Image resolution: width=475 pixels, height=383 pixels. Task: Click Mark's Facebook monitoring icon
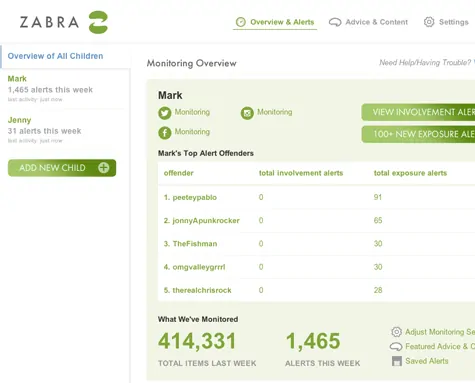[165, 133]
